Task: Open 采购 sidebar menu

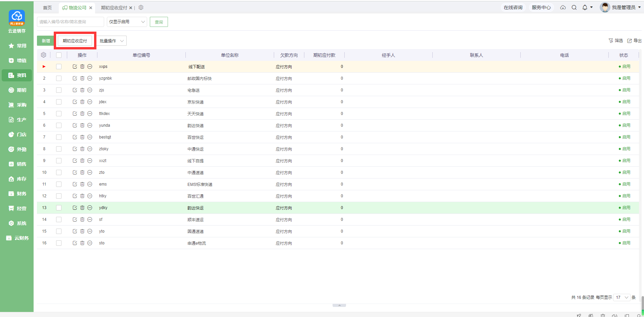Action: [x=17, y=105]
